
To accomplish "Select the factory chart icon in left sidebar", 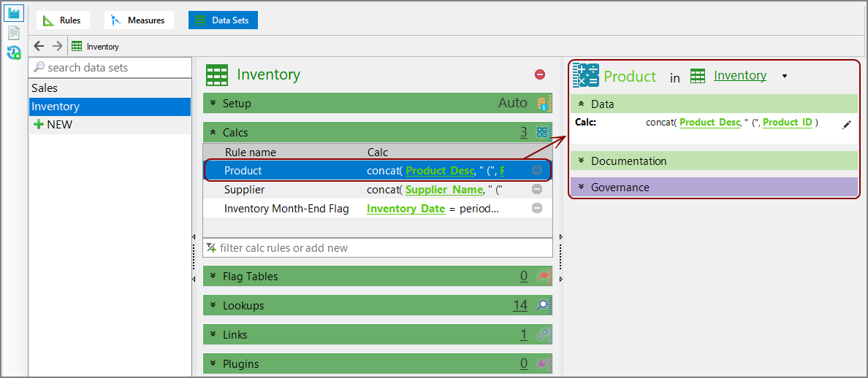I will [x=15, y=13].
